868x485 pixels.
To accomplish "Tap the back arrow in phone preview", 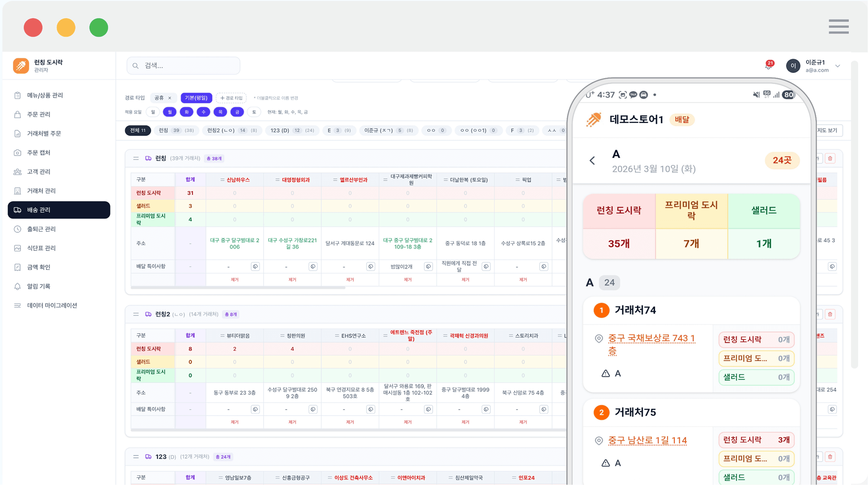I will [592, 161].
